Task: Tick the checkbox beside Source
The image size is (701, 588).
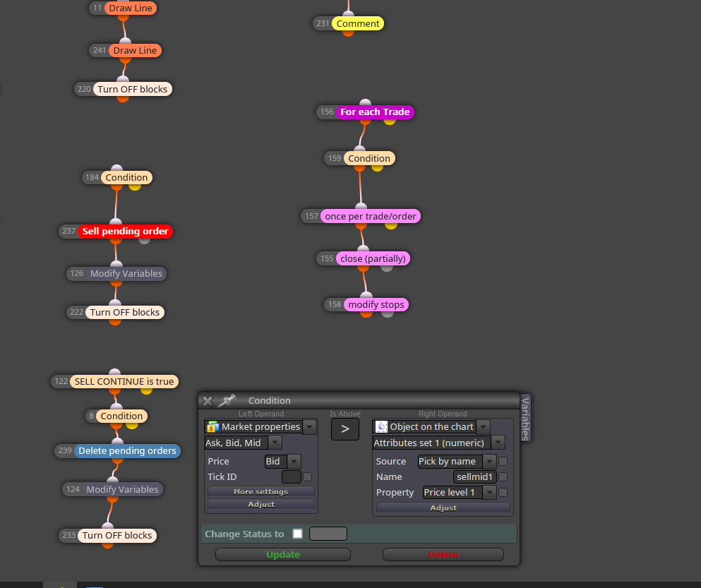Action: (x=503, y=462)
